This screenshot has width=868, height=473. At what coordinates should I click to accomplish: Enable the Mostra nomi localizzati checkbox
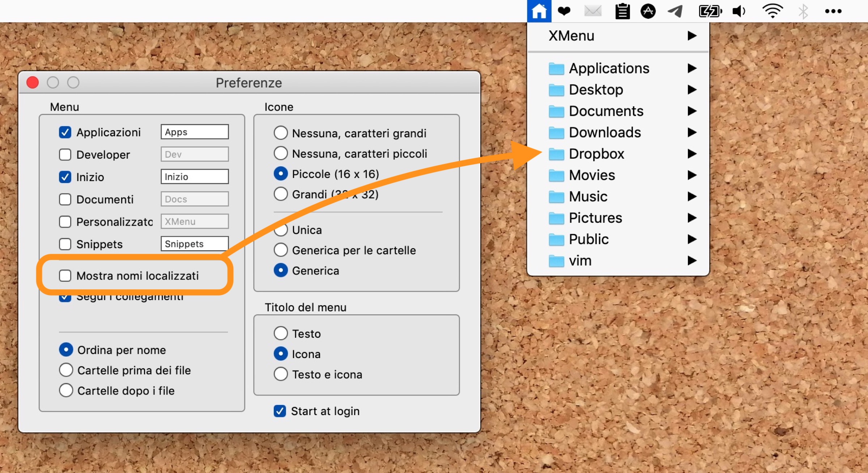point(65,276)
